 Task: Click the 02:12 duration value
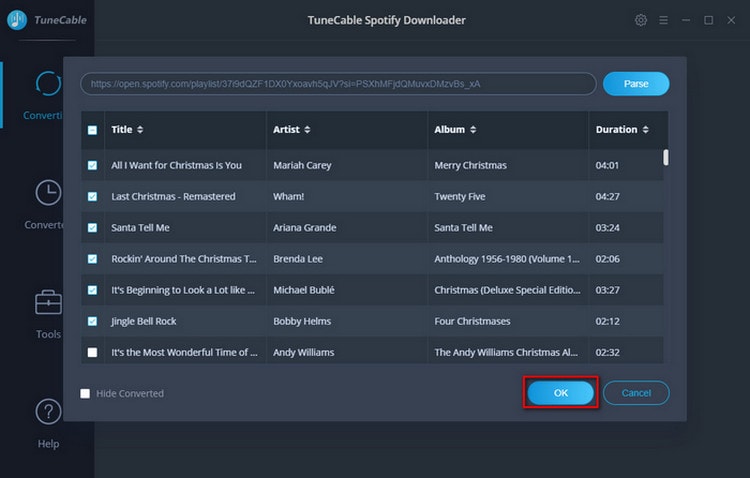[x=607, y=321]
